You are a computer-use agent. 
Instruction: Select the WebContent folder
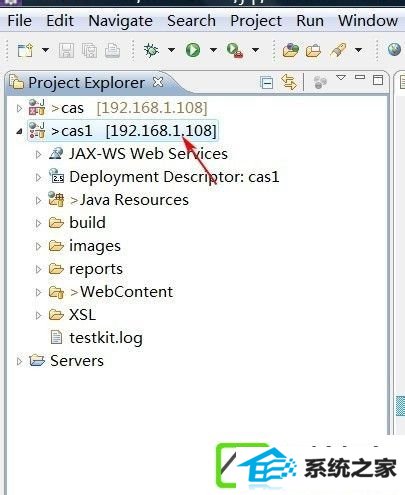coord(122,292)
